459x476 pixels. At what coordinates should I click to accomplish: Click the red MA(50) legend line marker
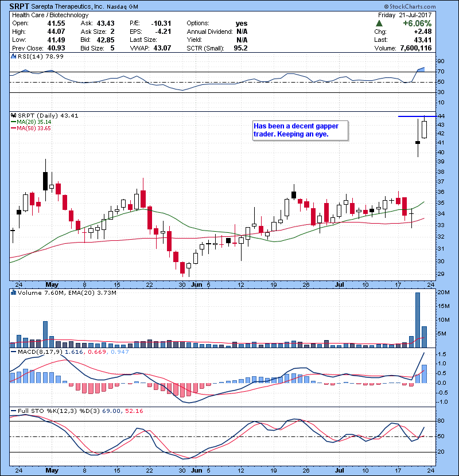coord(14,128)
